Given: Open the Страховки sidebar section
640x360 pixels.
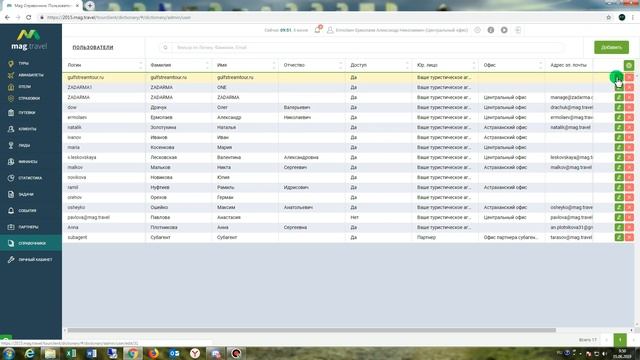Looking at the screenshot, I should tap(29, 98).
